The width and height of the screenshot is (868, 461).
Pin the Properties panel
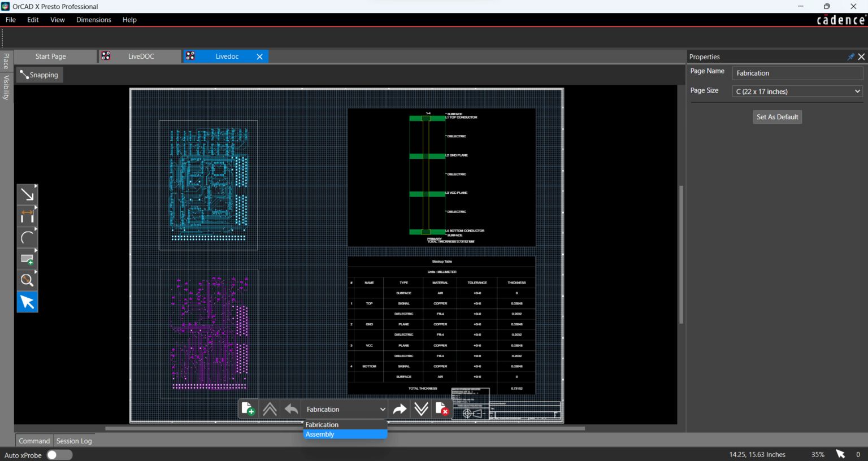click(x=850, y=56)
